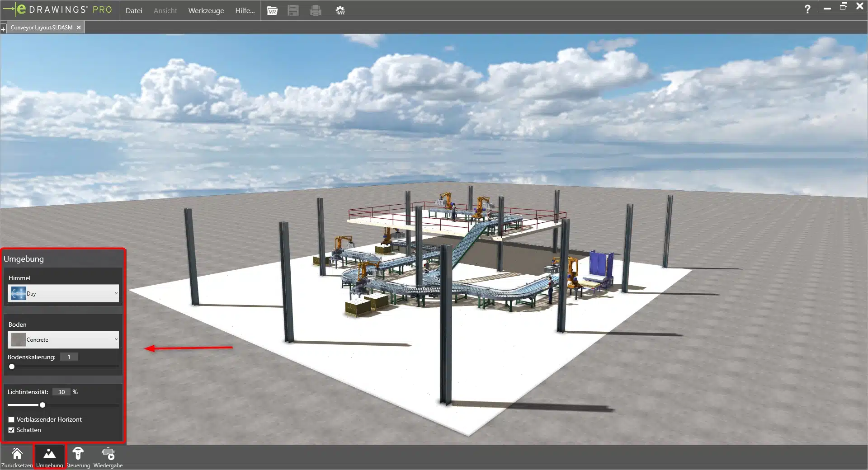Click the help question mark icon
The height and width of the screenshot is (470, 868).
(807, 9)
